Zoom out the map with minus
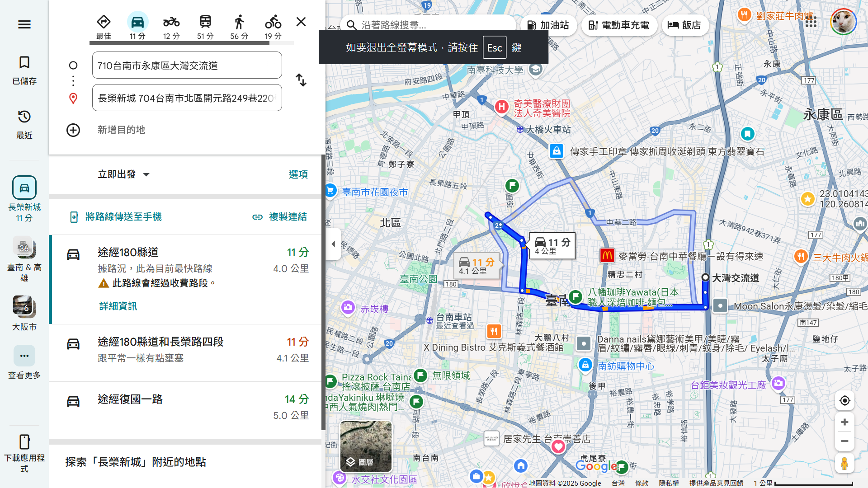The image size is (868, 488). [844, 441]
